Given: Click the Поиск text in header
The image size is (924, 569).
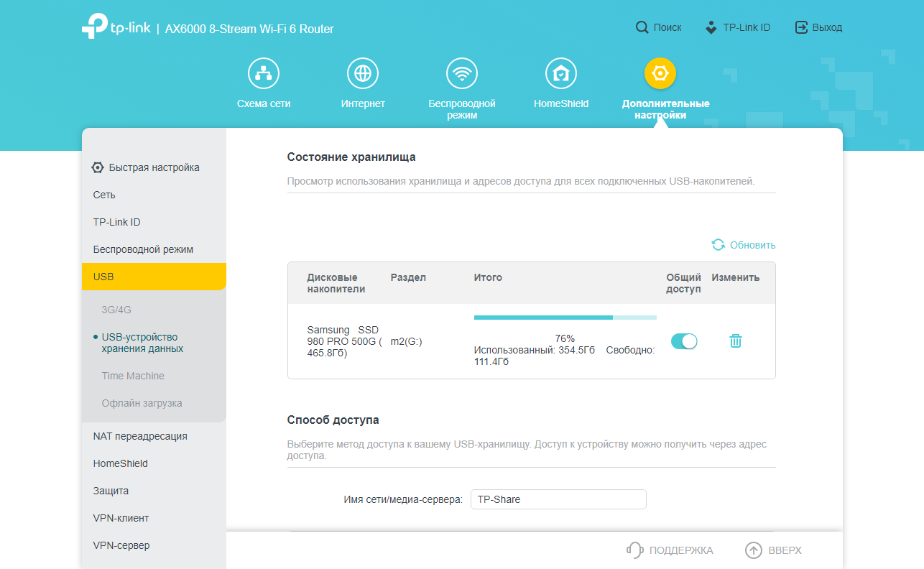Looking at the screenshot, I should [x=667, y=27].
